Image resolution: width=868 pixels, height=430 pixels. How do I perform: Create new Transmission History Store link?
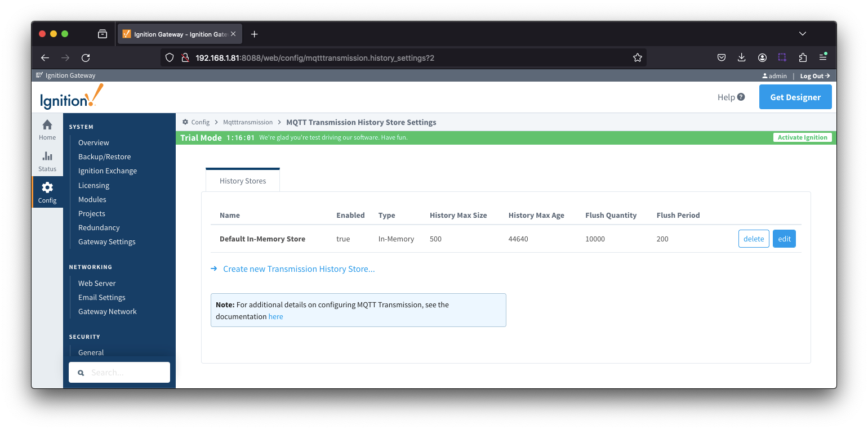pyautogui.click(x=299, y=269)
